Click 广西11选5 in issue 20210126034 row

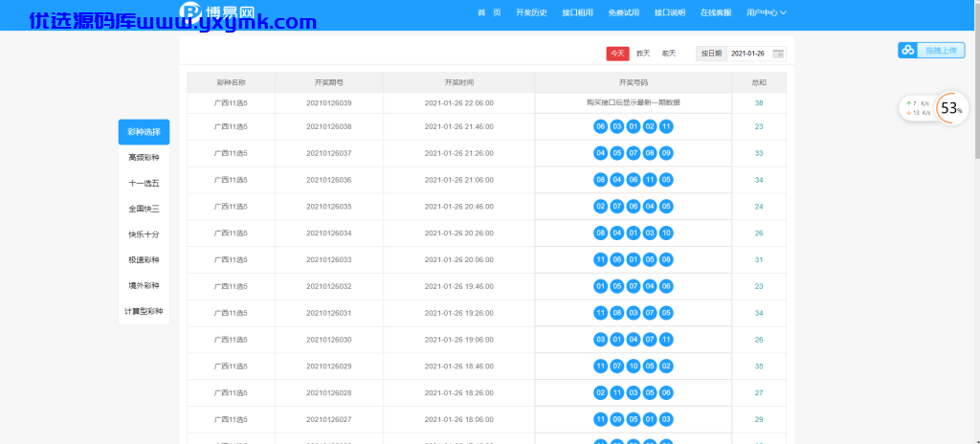tap(231, 233)
